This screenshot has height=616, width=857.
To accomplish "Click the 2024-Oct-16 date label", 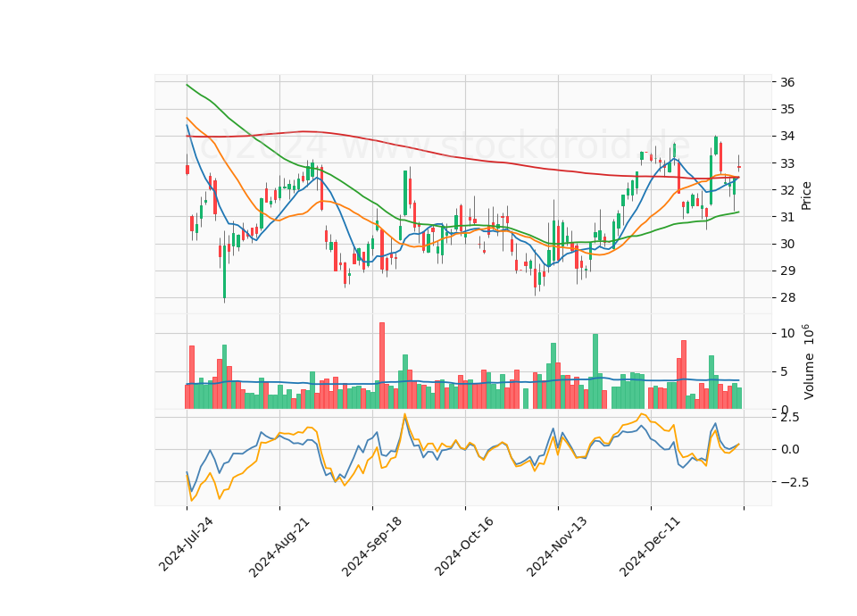I will click(464, 545).
